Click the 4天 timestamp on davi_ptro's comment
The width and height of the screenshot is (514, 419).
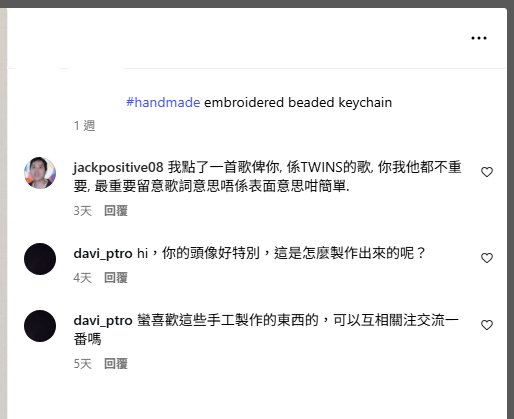point(82,278)
